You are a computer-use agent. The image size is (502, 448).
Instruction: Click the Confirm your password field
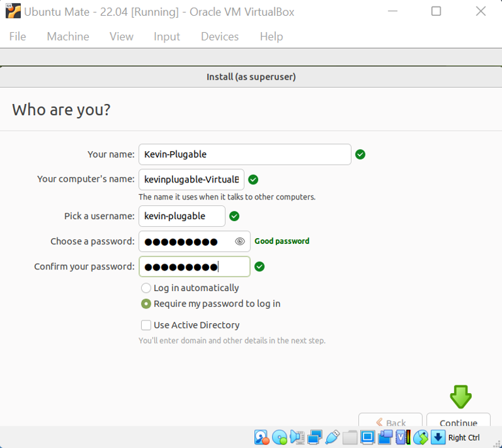[195, 266]
